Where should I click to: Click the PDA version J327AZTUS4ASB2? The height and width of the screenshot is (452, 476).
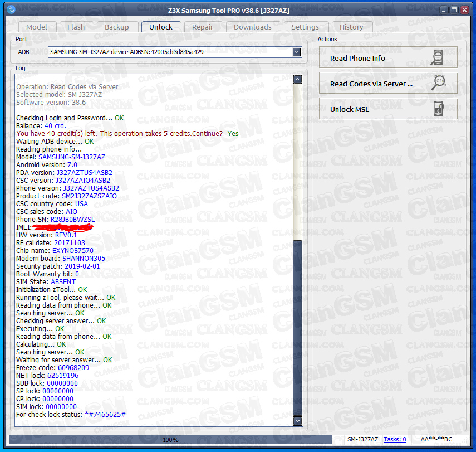click(x=85, y=173)
